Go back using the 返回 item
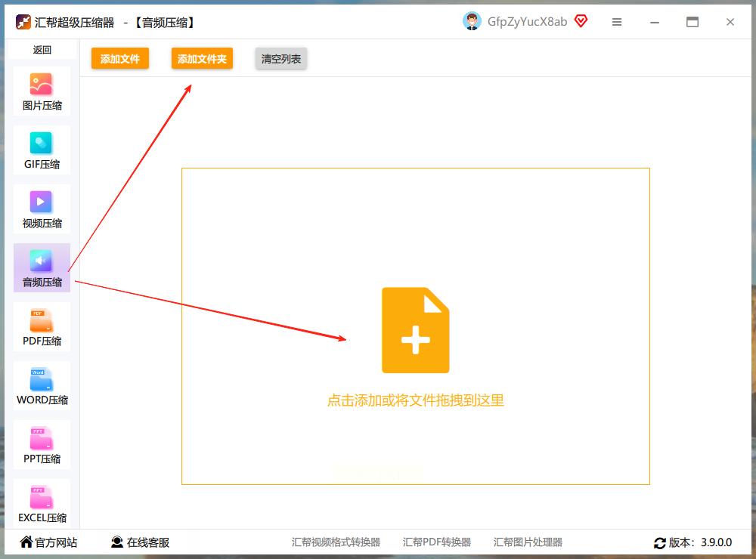This screenshot has width=756, height=559. click(42, 50)
